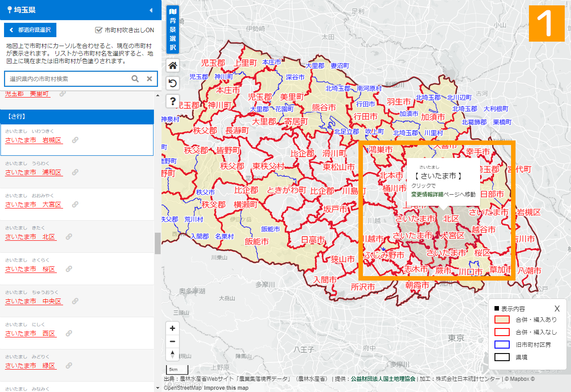Image resolution: width=571 pixels, height=392 pixels.
Task: Click 飯能市 red label on the map
Action: pos(257,242)
